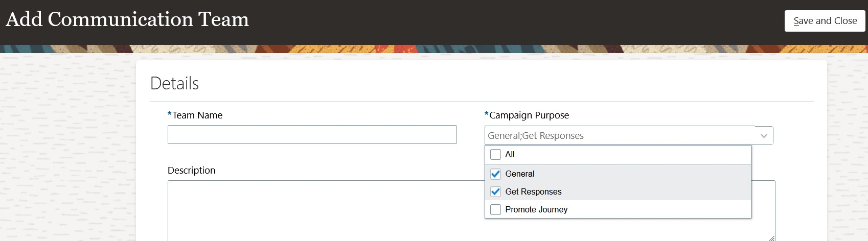Screen dimensions: 868x241
Task: Click the Add Communication Team page title
Action: click(x=127, y=19)
